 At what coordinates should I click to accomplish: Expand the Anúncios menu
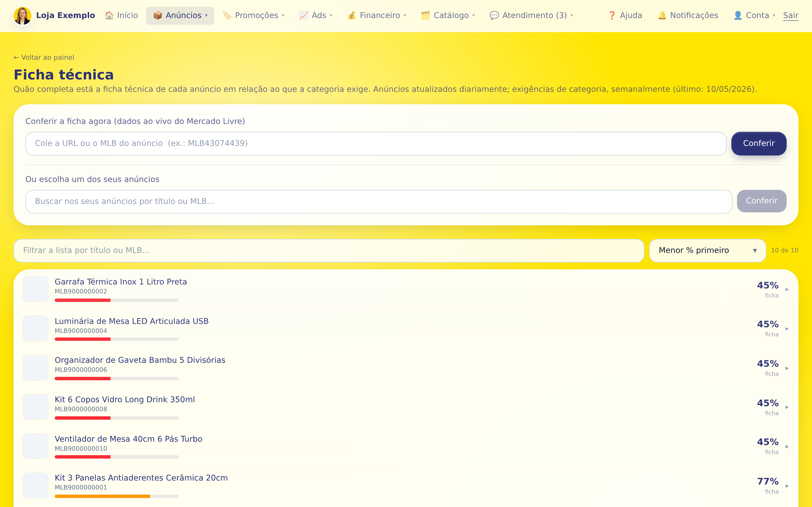(x=180, y=15)
